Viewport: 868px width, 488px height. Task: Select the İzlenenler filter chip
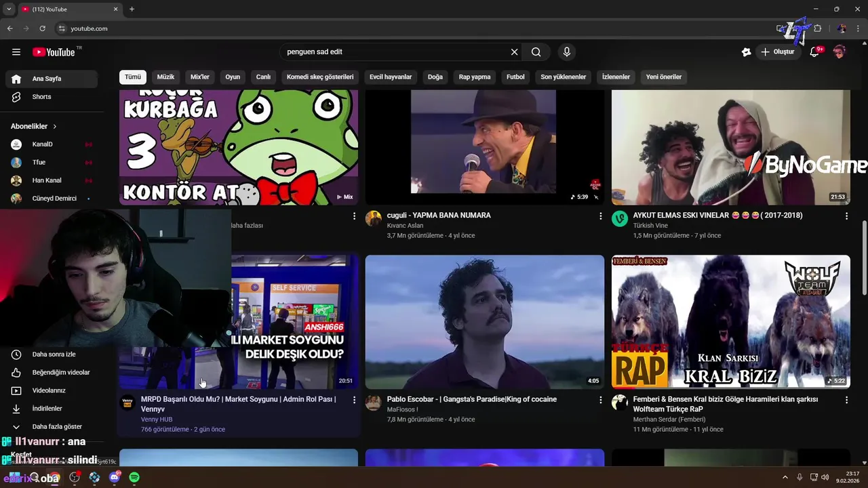click(x=616, y=77)
